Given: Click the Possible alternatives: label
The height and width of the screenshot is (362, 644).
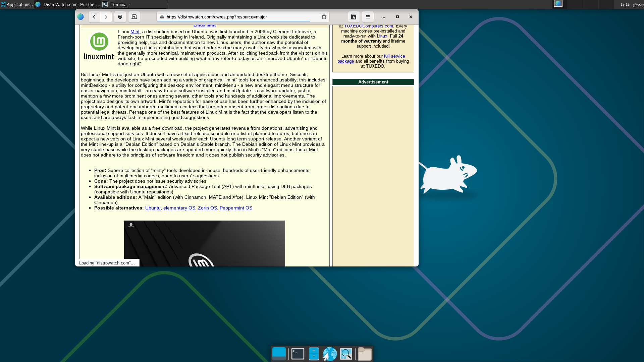Looking at the screenshot, I should click(119, 208).
